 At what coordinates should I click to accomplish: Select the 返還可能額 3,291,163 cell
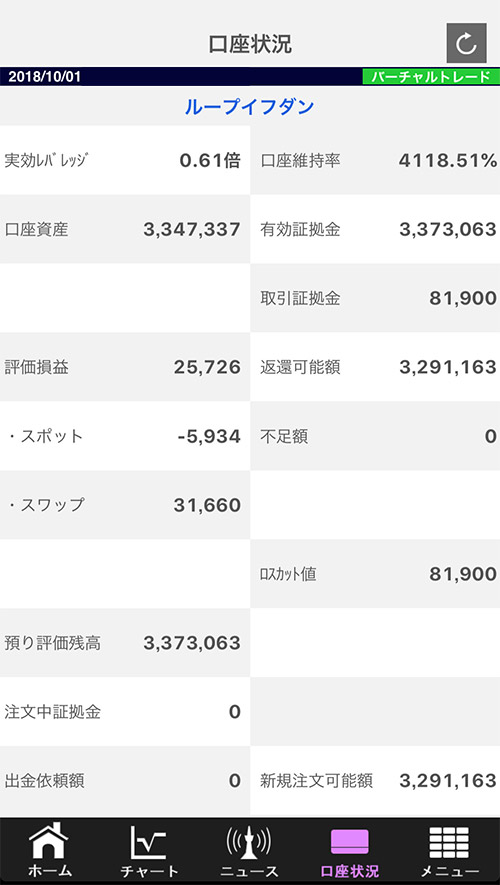click(375, 367)
